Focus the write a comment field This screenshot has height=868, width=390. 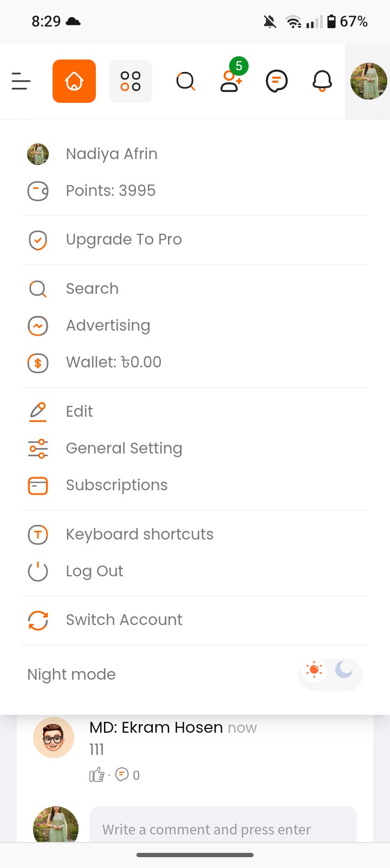223,829
